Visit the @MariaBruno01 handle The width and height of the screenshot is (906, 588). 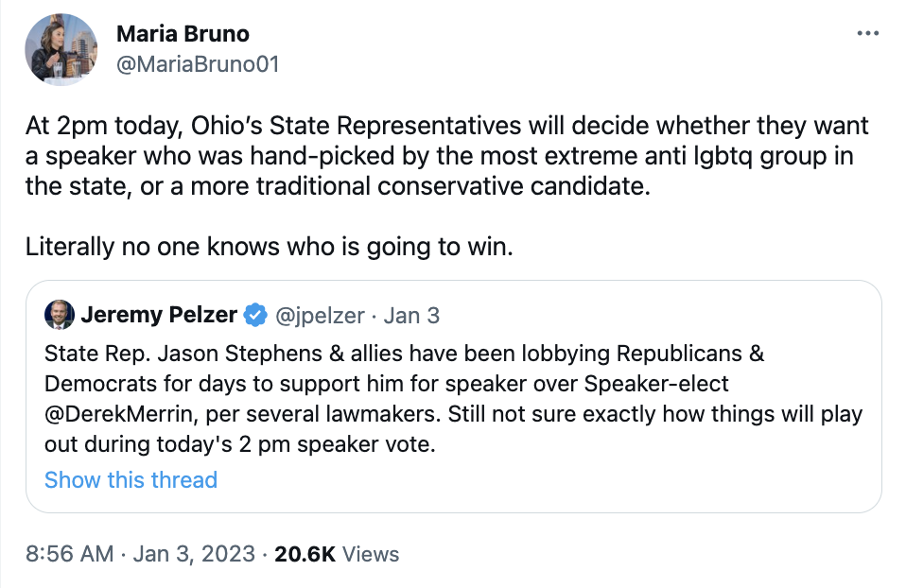[x=197, y=64]
